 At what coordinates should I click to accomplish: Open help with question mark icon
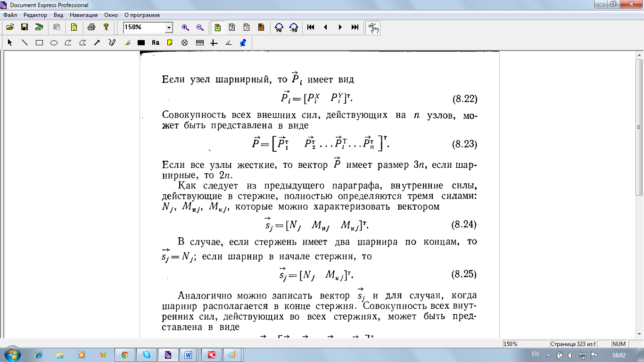pyautogui.click(x=106, y=27)
